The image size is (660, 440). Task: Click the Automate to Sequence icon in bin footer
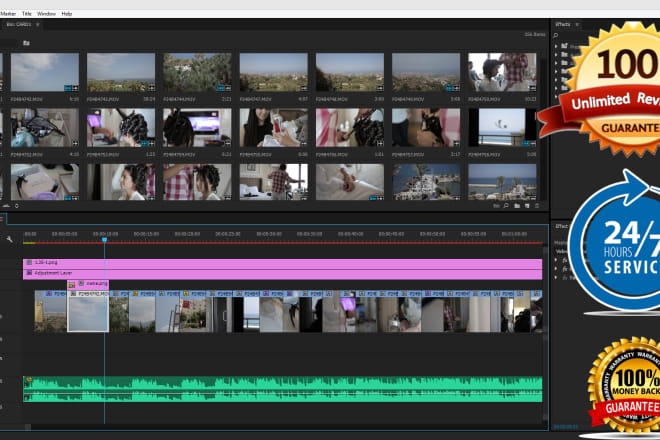coord(496,206)
